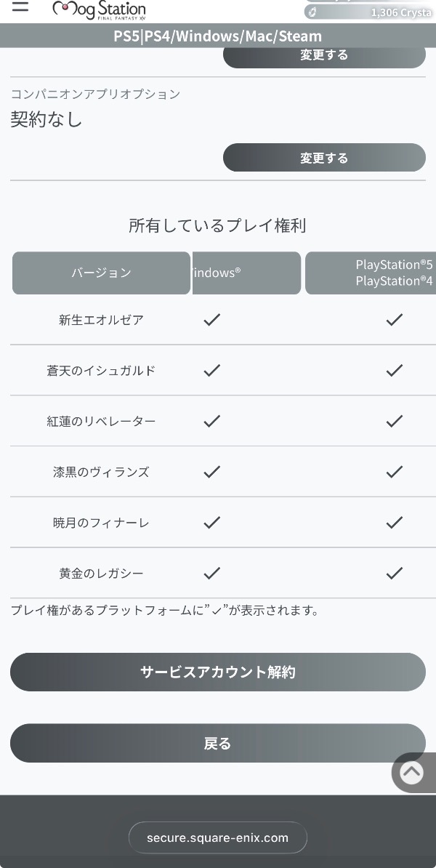Click Windows checkmark for 新生エオルゼア
Screen dimensions: 436x868
click(211, 320)
